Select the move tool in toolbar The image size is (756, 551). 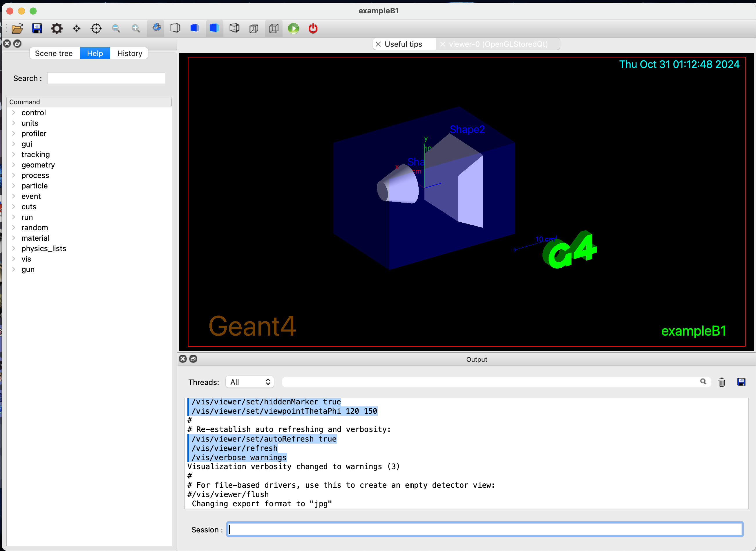point(76,28)
